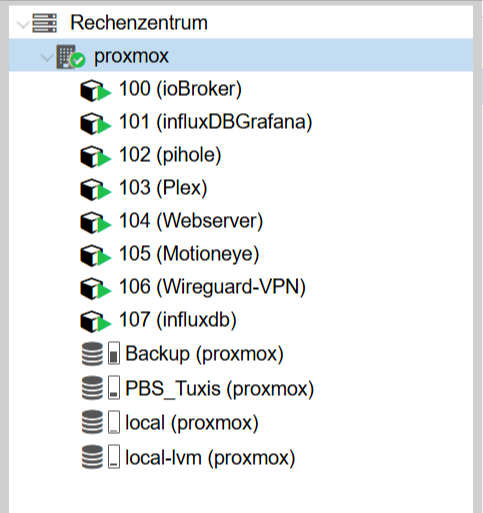Click the container icon for 100 ioBroker
Viewport: 483px width, 513px height.
point(96,90)
